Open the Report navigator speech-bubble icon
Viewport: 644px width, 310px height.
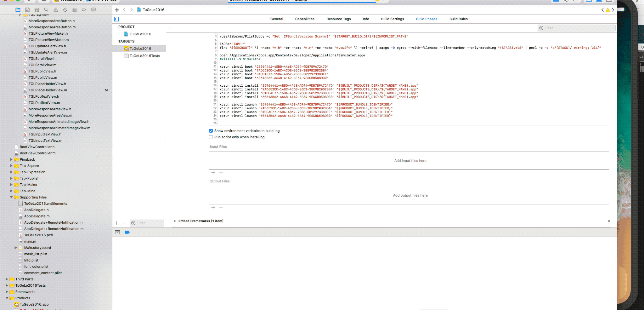[x=93, y=10]
